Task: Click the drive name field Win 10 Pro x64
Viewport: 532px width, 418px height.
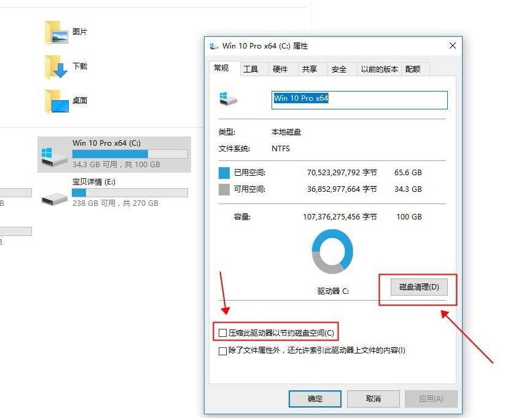Action: tap(359, 100)
